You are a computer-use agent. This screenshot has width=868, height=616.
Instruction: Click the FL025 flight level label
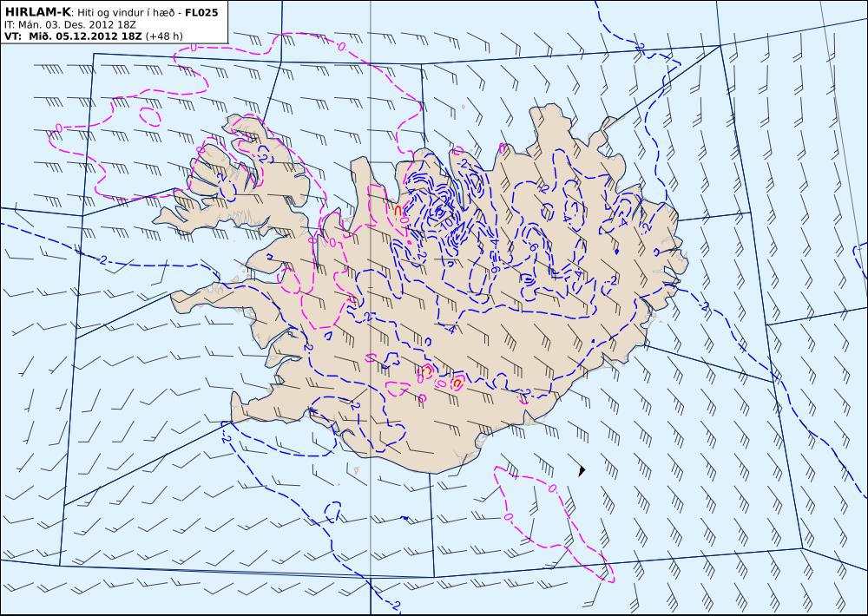tap(201, 12)
